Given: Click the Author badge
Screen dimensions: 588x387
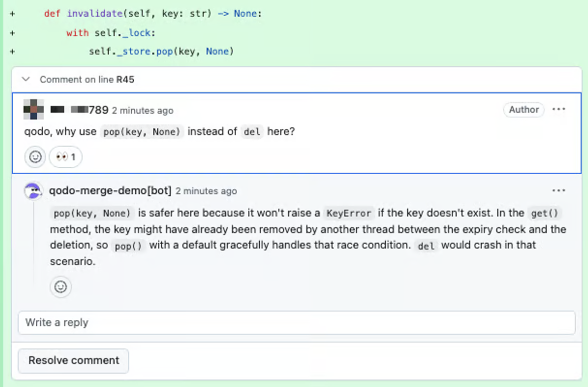Looking at the screenshot, I should [x=524, y=109].
